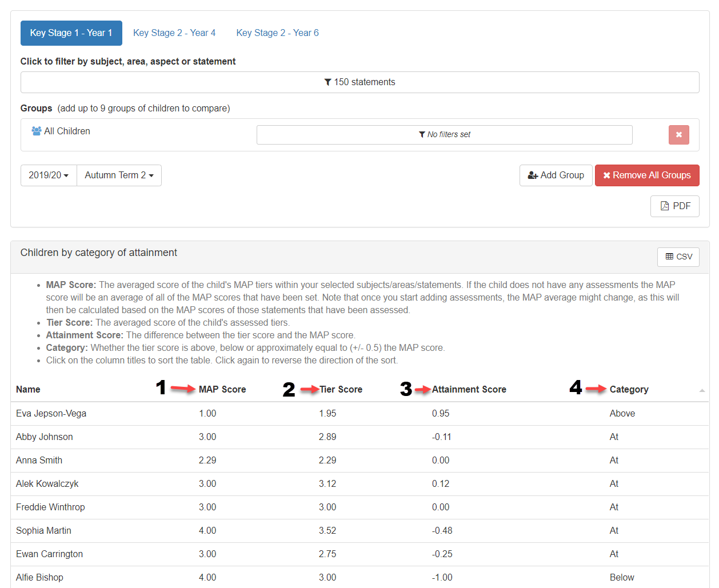
Task: Click Abby Johnson's tier score 2.89
Action: pyautogui.click(x=327, y=437)
